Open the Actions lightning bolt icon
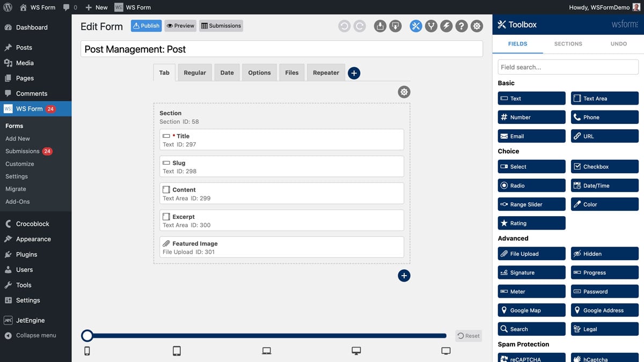The image size is (644, 362). [x=446, y=25]
